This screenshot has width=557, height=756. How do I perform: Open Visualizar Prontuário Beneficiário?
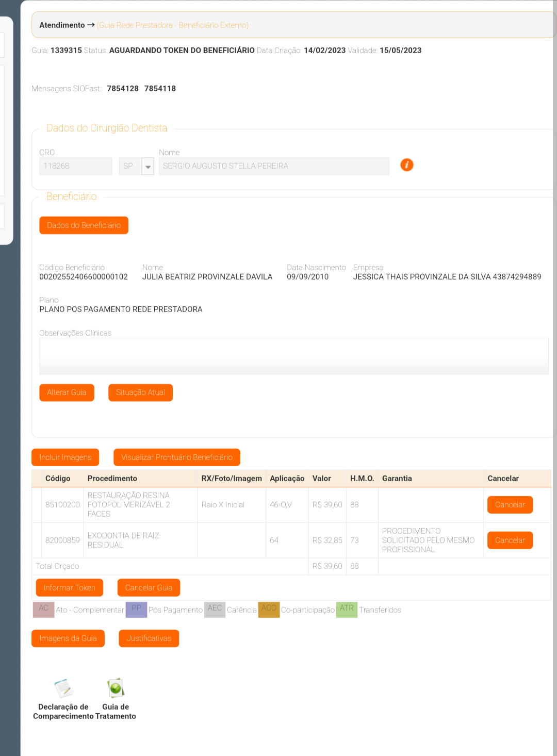pyautogui.click(x=176, y=457)
